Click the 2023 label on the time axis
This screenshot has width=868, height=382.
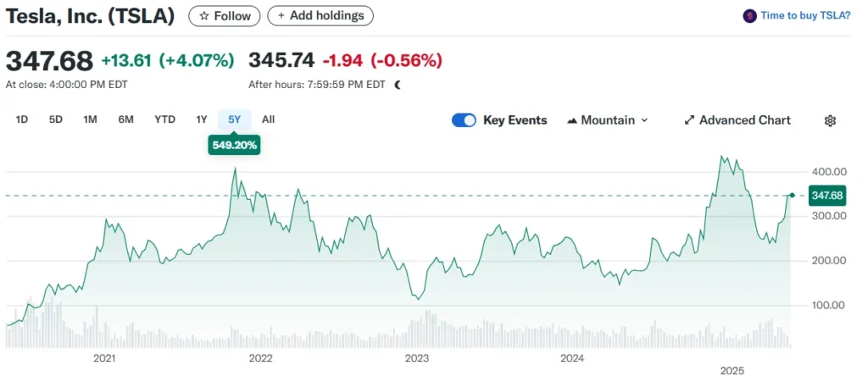416,359
